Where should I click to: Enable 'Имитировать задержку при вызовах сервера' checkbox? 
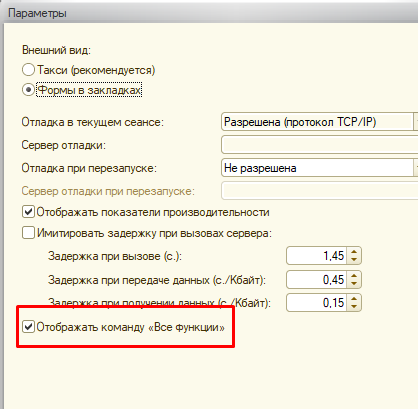tap(28, 233)
